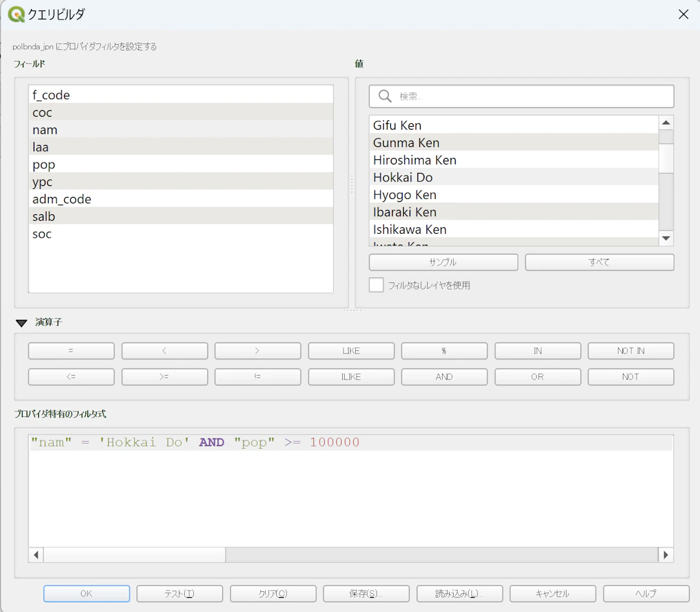
Task: Select the salb field
Action: click(181, 216)
